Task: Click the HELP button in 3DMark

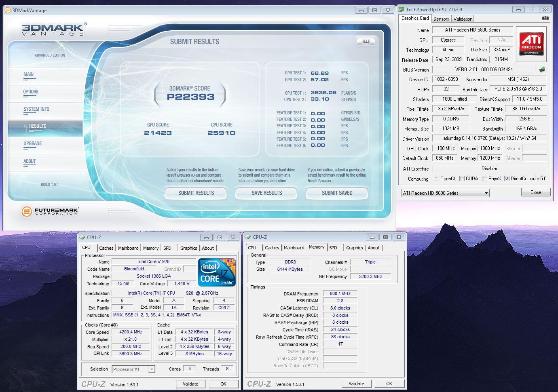Action: (x=366, y=41)
